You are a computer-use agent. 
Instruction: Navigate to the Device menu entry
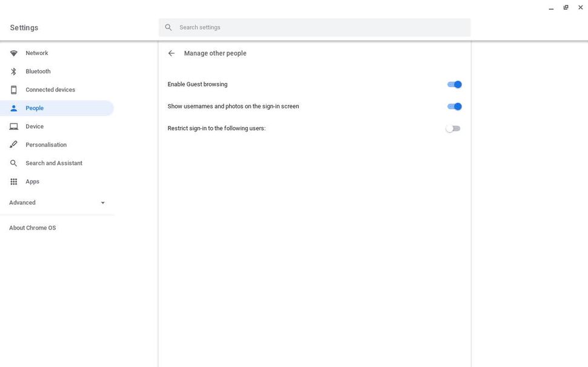pyautogui.click(x=35, y=126)
